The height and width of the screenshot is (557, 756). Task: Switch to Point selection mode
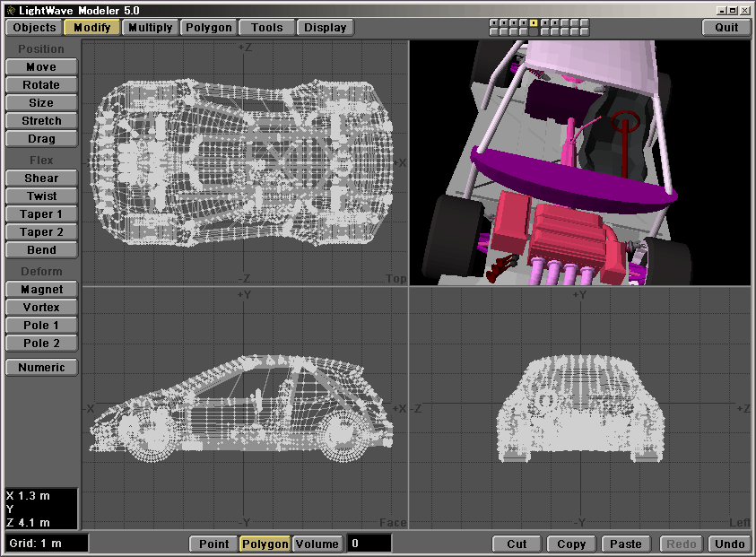[x=213, y=544]
